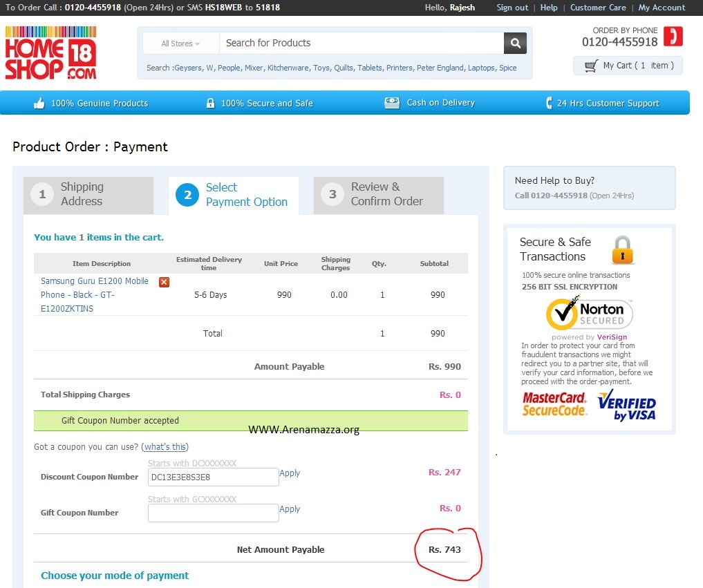The width and height of the screenshot is (703, 588).
Task: Click Peter England search suggestion
Action: 440,68
